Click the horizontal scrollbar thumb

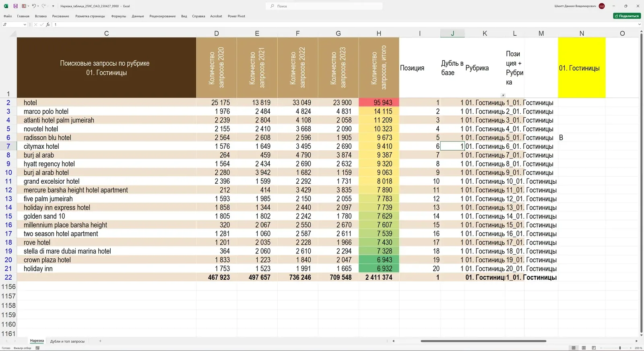tap(483, 341)
